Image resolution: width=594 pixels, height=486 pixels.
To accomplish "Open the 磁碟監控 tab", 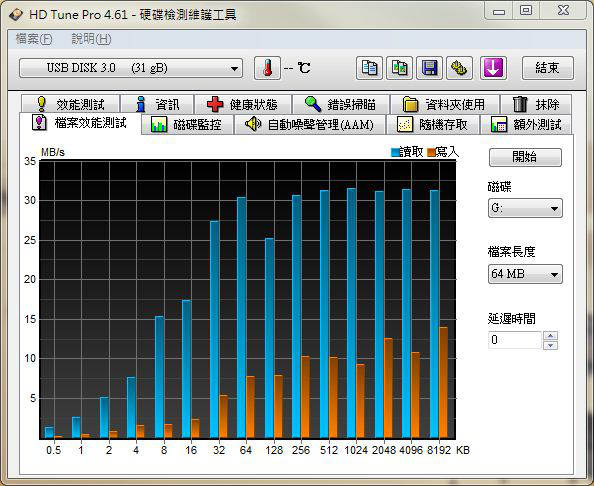I will point(187,125).
